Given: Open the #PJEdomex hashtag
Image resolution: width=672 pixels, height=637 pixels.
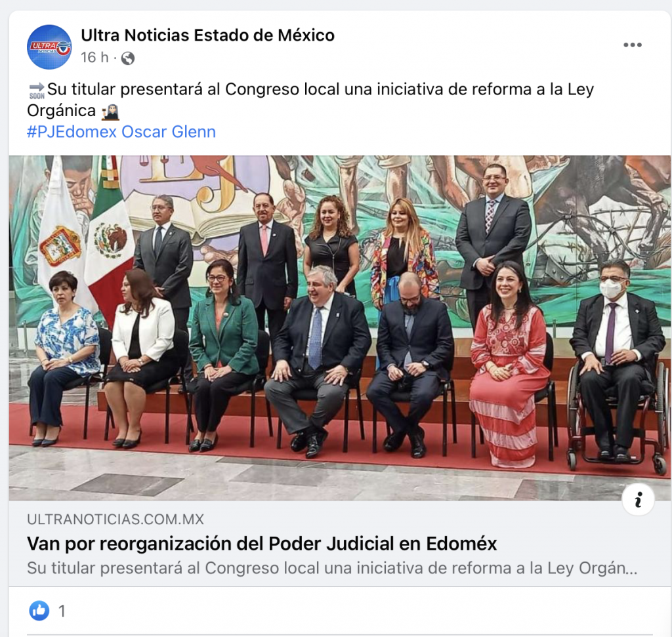Looking at the screenshot, I should [72, 132].
